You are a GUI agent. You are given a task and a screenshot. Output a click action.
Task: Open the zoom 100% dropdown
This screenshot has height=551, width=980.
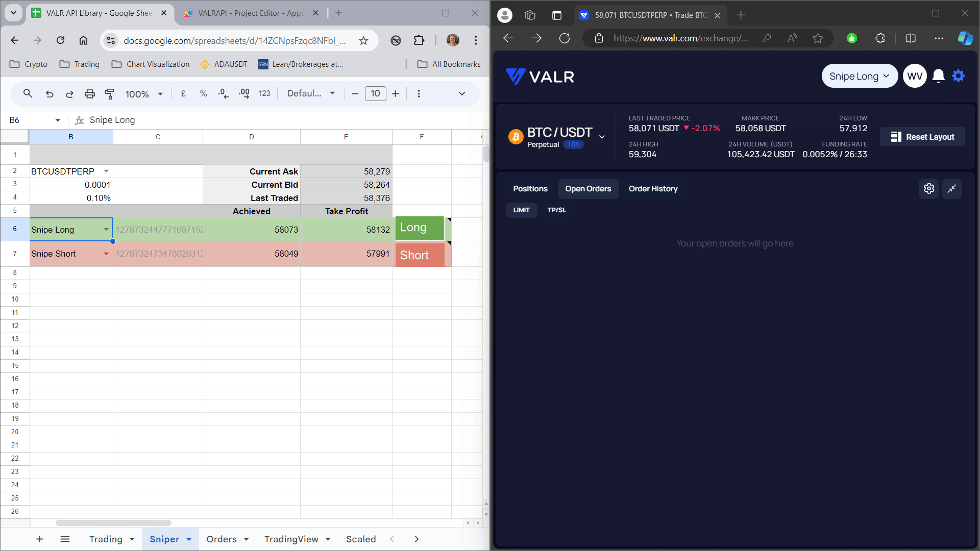144,94
